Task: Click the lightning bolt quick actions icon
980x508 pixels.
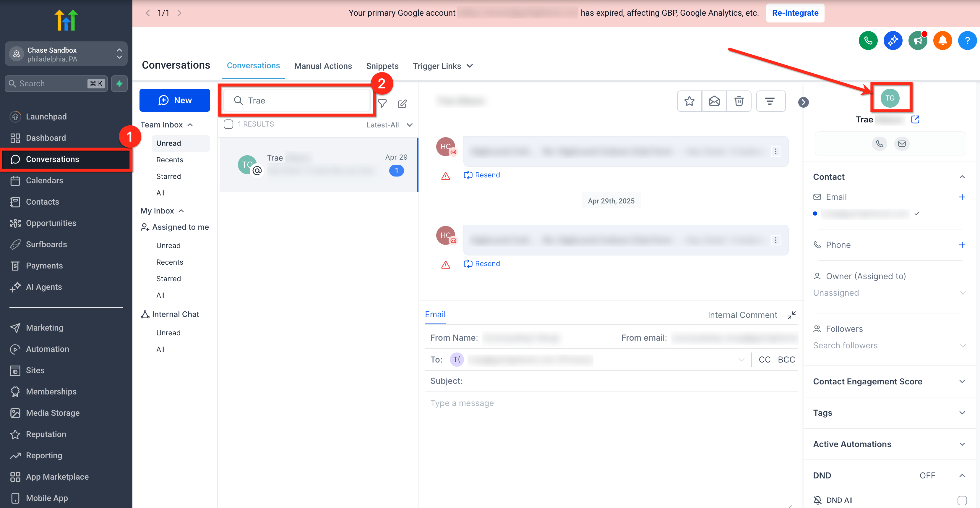Action: [119, 83]
